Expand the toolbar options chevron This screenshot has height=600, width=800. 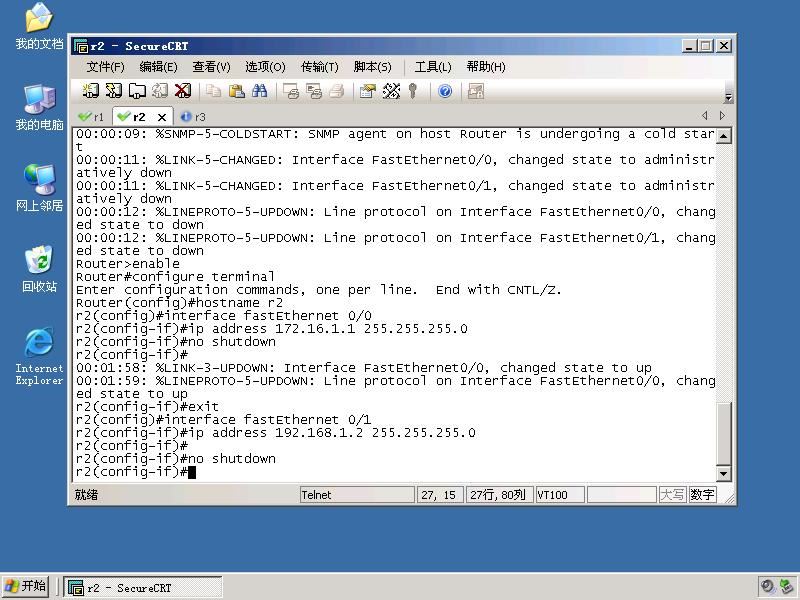point(729,96)
